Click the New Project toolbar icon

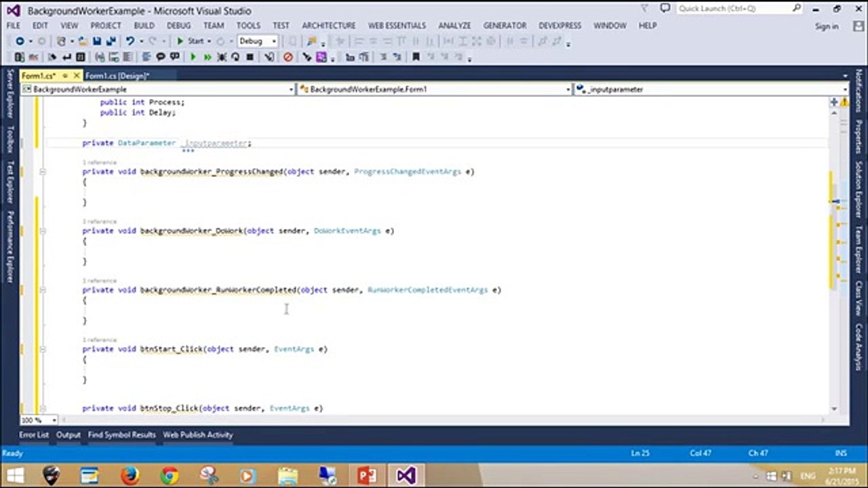tap(61, 41)
